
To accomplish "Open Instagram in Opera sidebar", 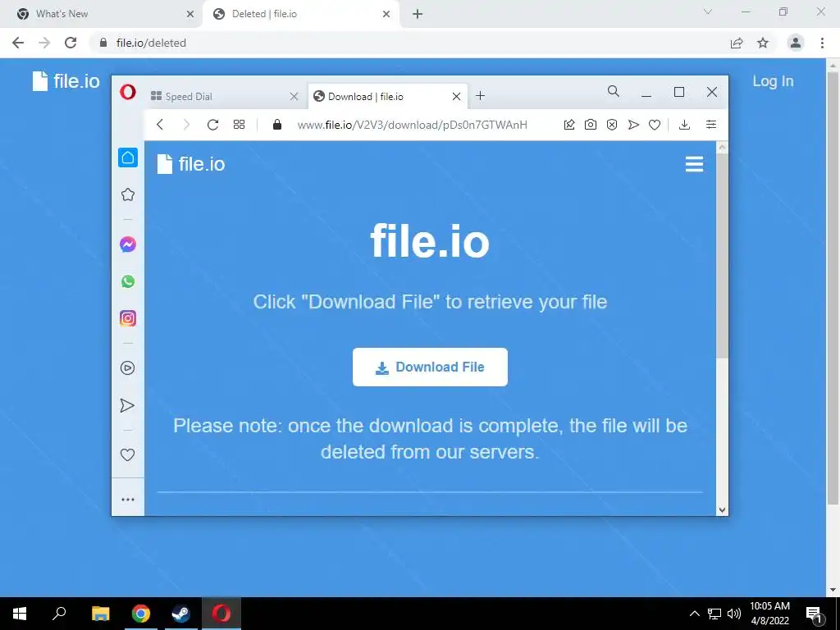I will (x=127, y=318).
